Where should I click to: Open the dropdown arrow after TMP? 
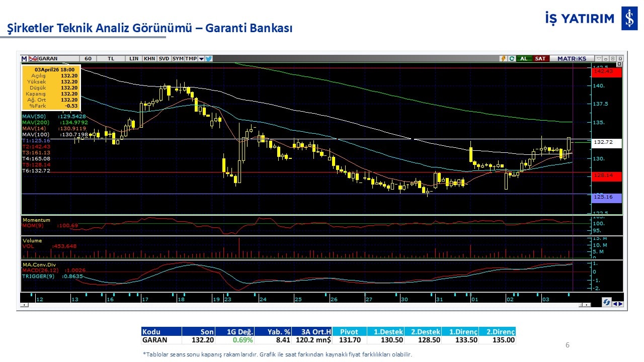click(201, 59)
